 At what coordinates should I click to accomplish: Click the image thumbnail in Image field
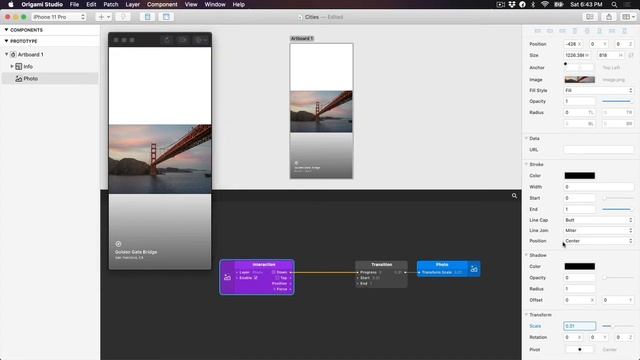click(x=580, y=80)
